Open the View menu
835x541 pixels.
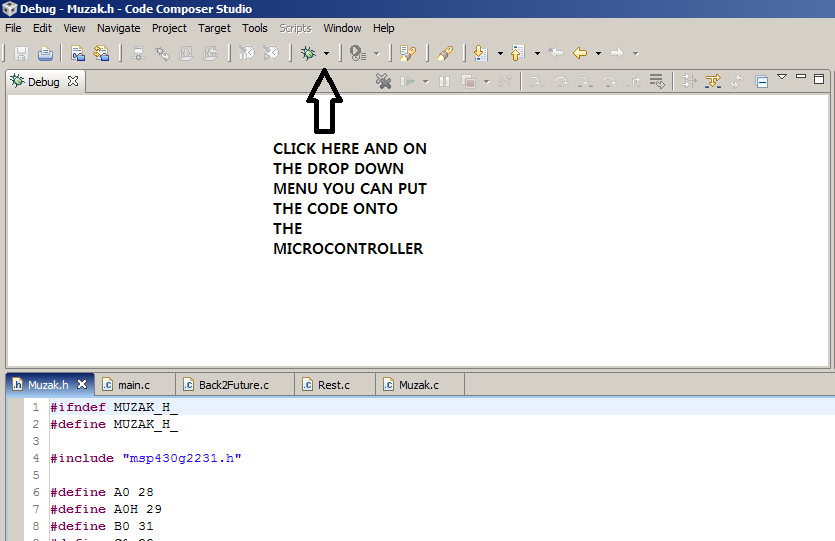click(74, 28)
